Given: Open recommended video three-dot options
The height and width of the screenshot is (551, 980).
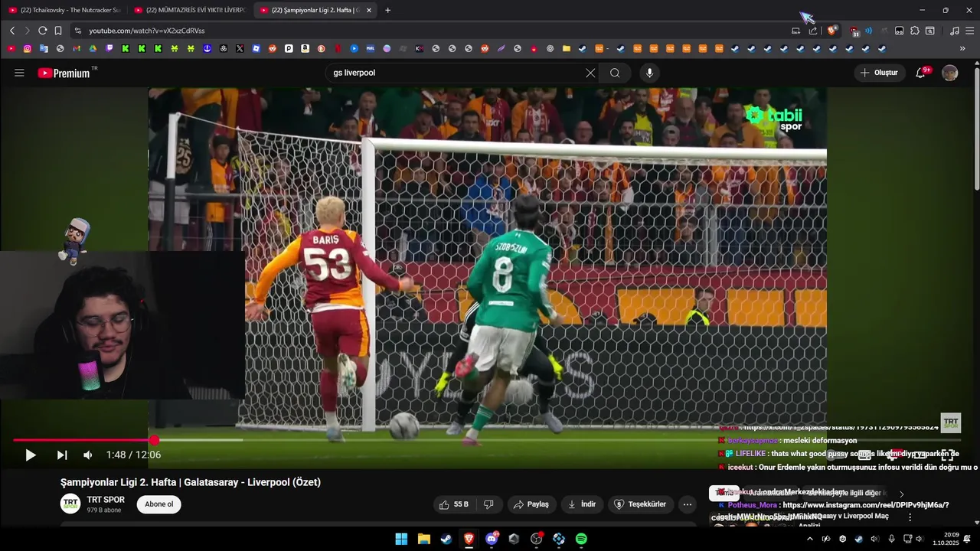Looking at the screenshot, I should (x=910, y=517).
